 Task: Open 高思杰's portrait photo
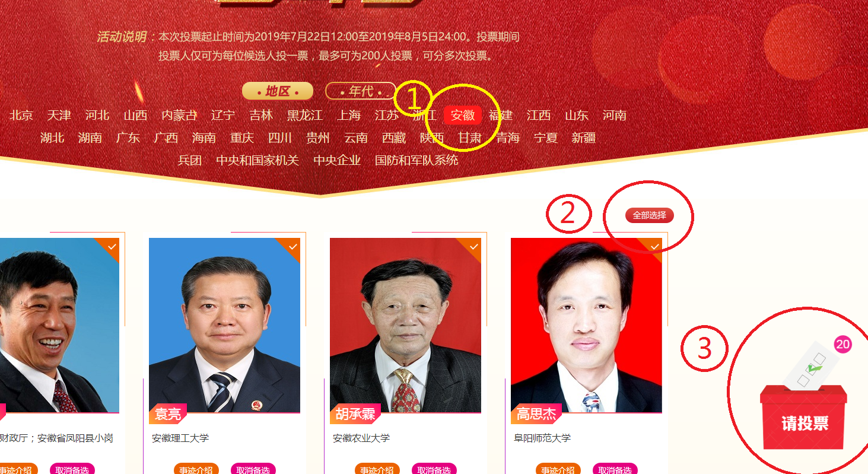[586, 325]
